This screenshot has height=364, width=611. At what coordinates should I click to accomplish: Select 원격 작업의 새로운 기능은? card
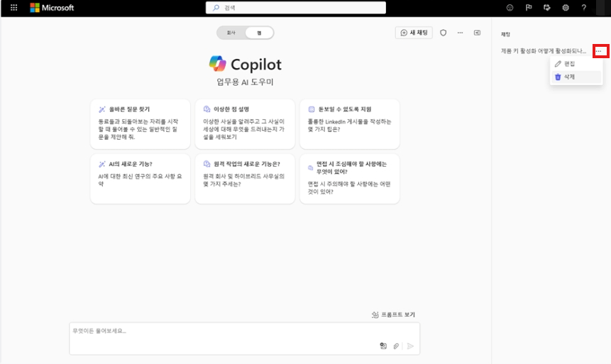tap(245, 179)
